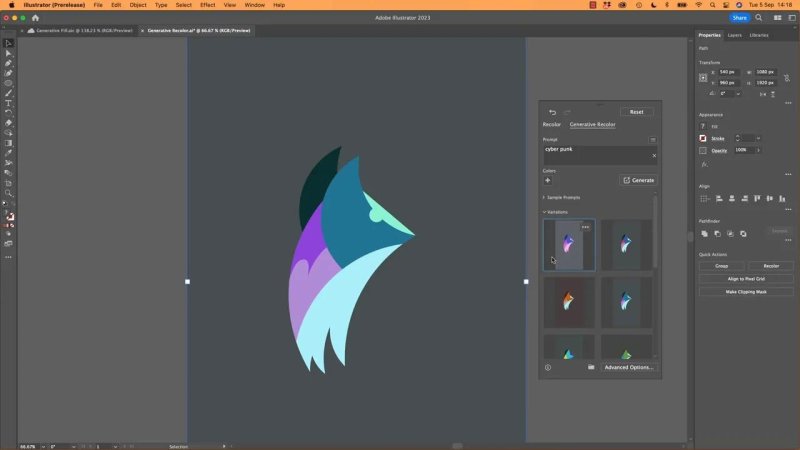The image size is (800, 450).
Task: Select transform reference point grid
Action: [703, 78]
